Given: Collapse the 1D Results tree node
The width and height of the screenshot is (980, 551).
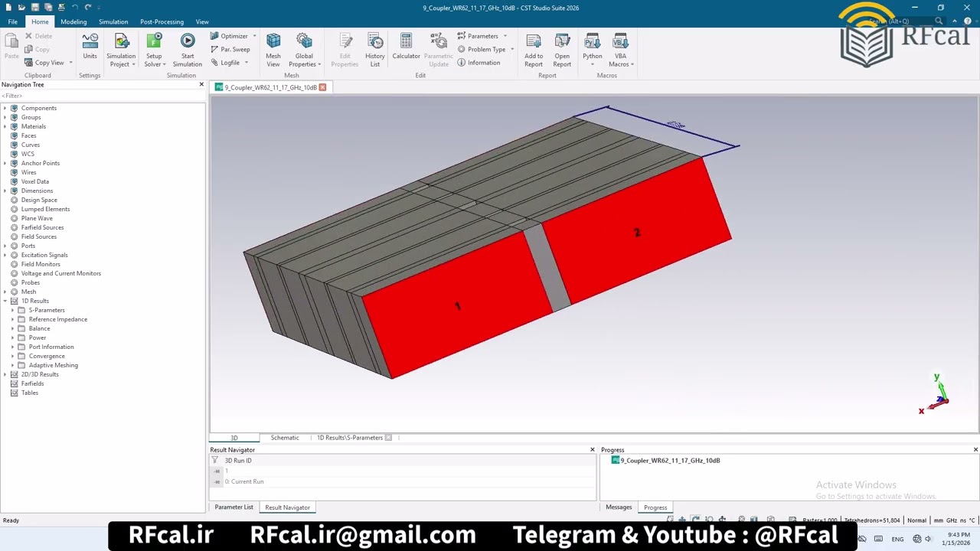Looking at the screenshot, I should click(5, 301).
